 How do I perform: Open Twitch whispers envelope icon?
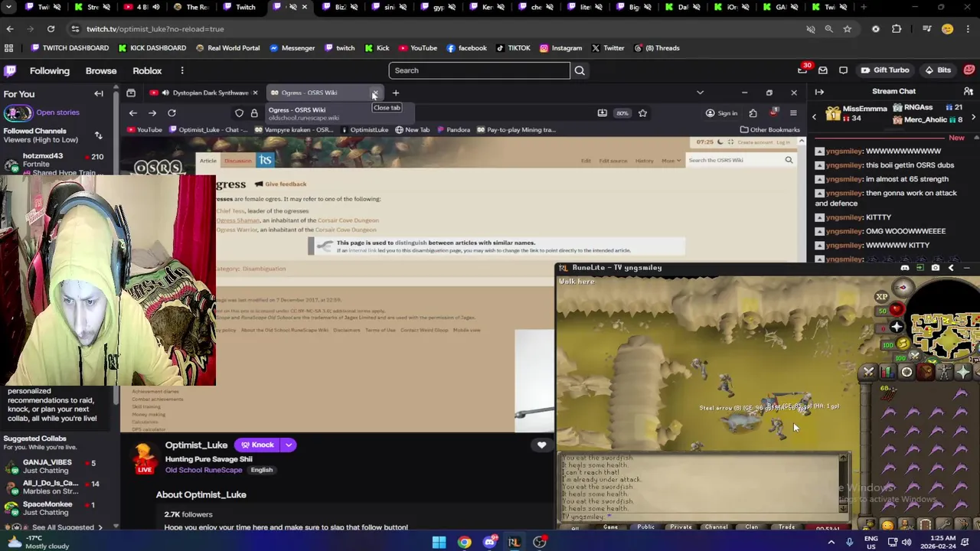tap(823, 70)
